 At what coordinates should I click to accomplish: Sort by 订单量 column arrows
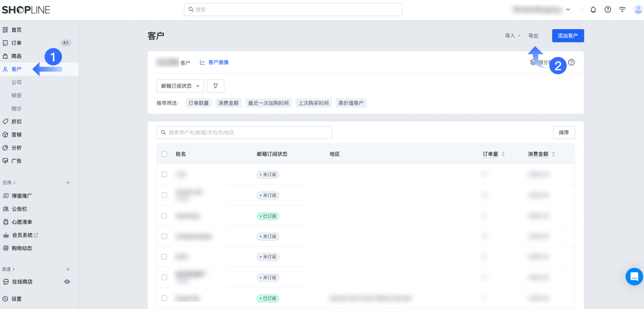coord(503,154)
